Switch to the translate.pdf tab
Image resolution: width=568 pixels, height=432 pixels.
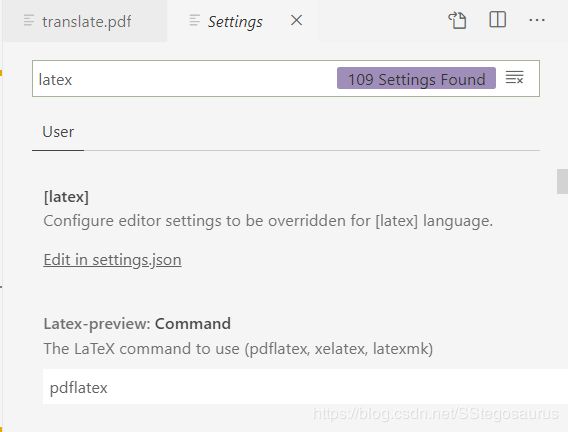click(x=85, y=21)
